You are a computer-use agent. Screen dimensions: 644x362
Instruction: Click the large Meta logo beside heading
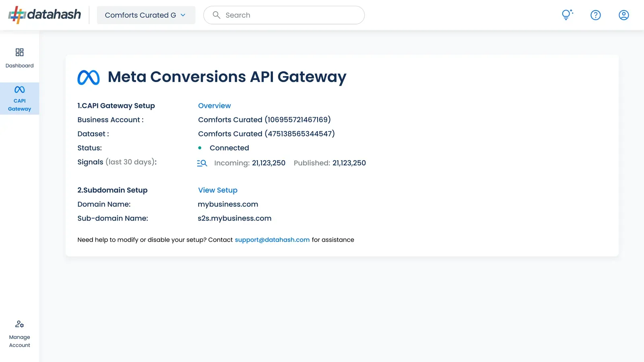(x=89, y=77)
